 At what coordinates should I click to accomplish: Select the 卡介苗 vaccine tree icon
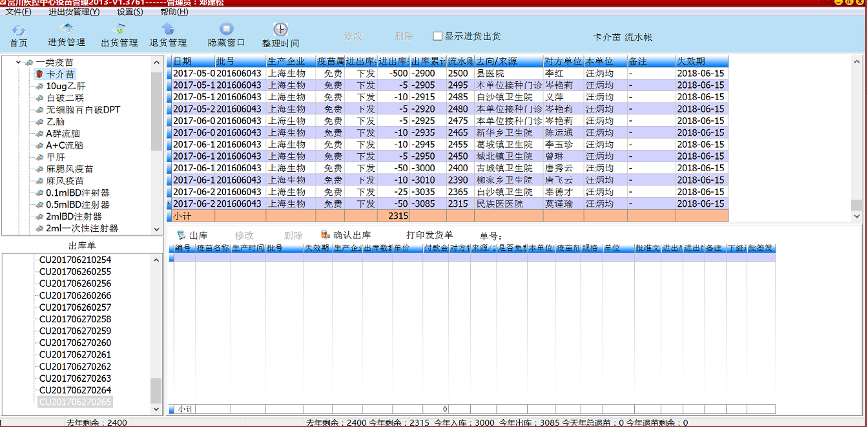(39, 74)
